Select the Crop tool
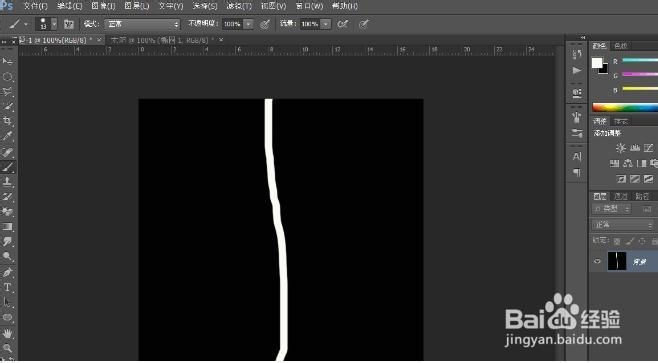The width and height of the screenshot is (658, 363). (x=7, y=121)
